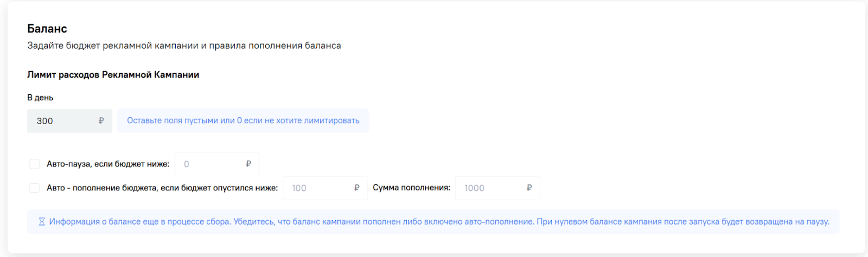This screenshot has width=868, height=257.
Task: Click the replenish amount input with placeholder 1000
Action: click(491, 188)
